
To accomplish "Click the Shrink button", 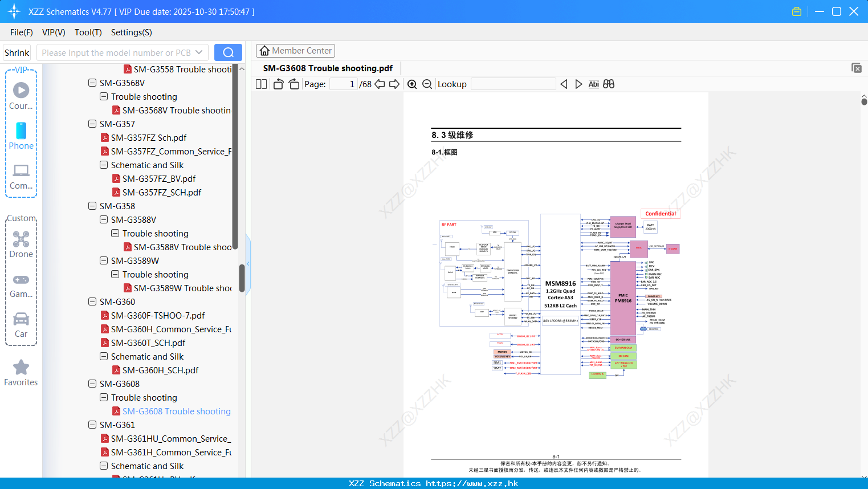I will (x=17, y=52).
